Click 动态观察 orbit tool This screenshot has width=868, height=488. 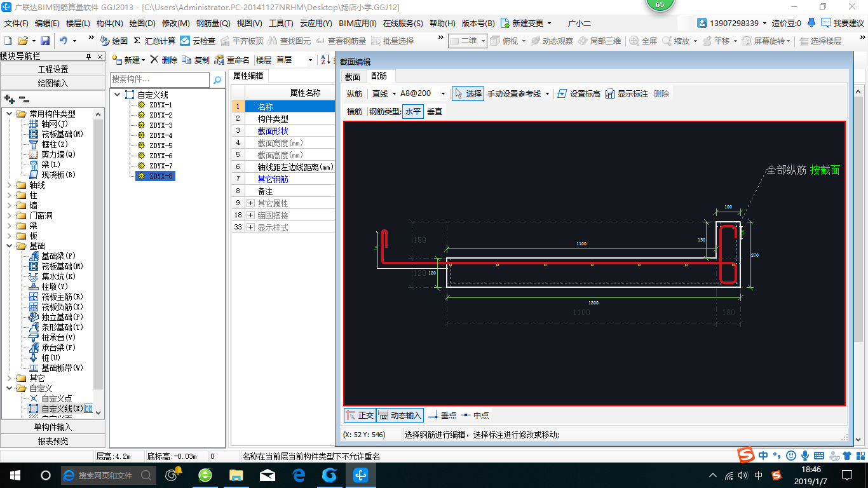point(552,41)
